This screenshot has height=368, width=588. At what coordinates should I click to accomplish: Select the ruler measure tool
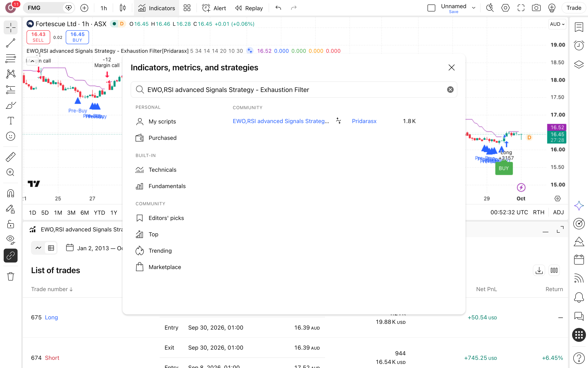pos(10,157)
